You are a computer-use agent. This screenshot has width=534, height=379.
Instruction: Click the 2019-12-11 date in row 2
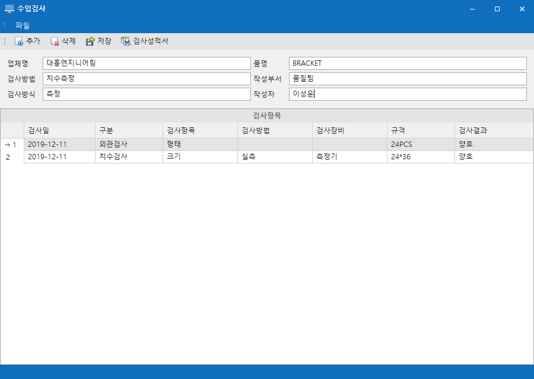tap(60, 157)
